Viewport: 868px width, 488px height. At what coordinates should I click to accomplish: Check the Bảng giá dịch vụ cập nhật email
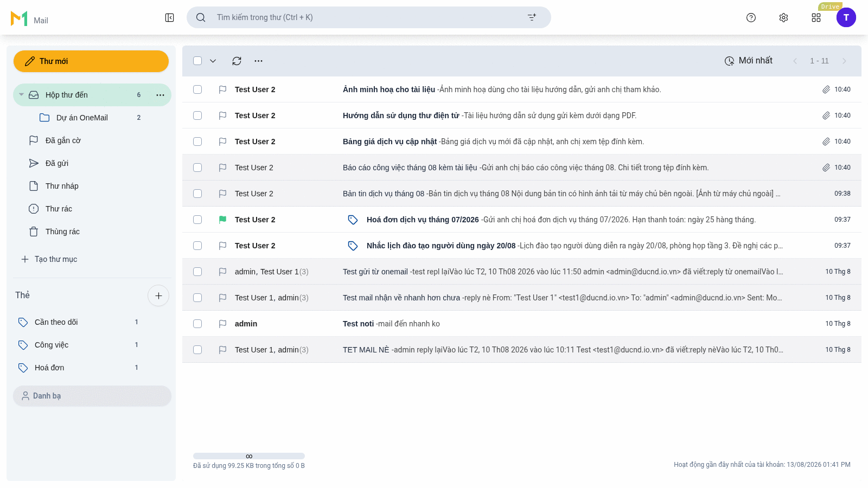(x=197, y=142)
